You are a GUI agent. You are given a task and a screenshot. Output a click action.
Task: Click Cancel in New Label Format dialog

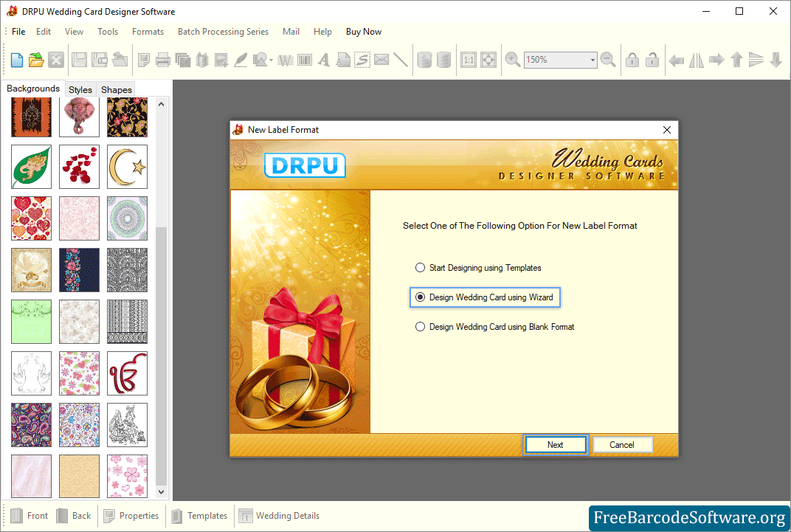[x=622, y=445]
